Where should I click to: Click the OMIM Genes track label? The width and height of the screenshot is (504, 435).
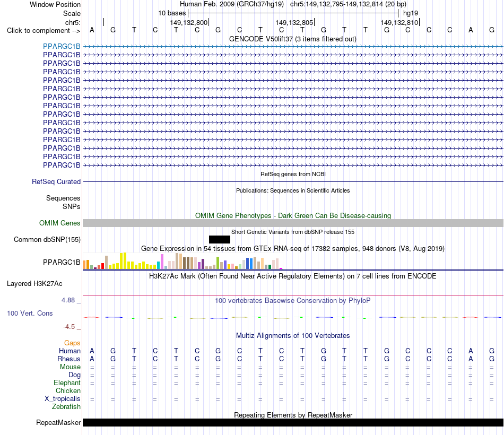[x=60, y=223]
